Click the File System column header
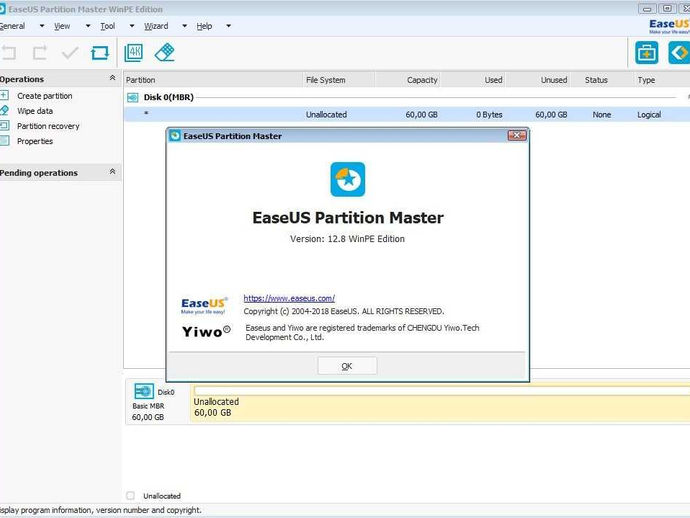This screenshot has height=518, width=690. click(339, 80)
